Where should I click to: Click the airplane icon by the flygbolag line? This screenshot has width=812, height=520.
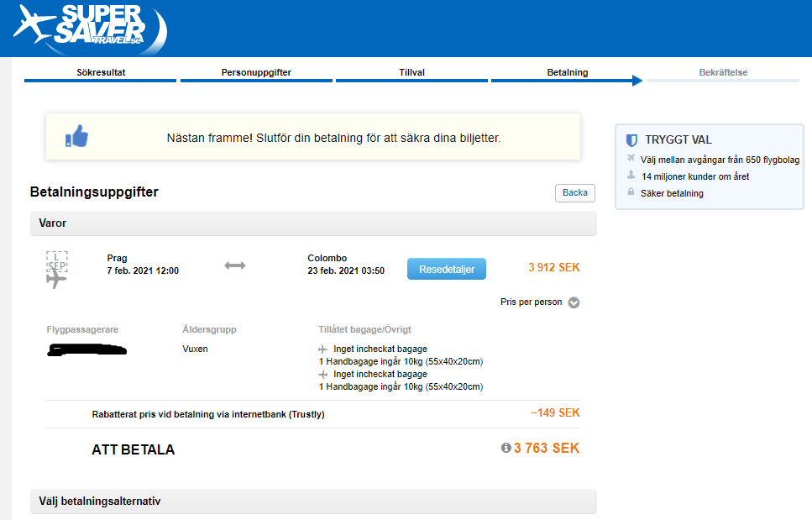coord(631,158)
